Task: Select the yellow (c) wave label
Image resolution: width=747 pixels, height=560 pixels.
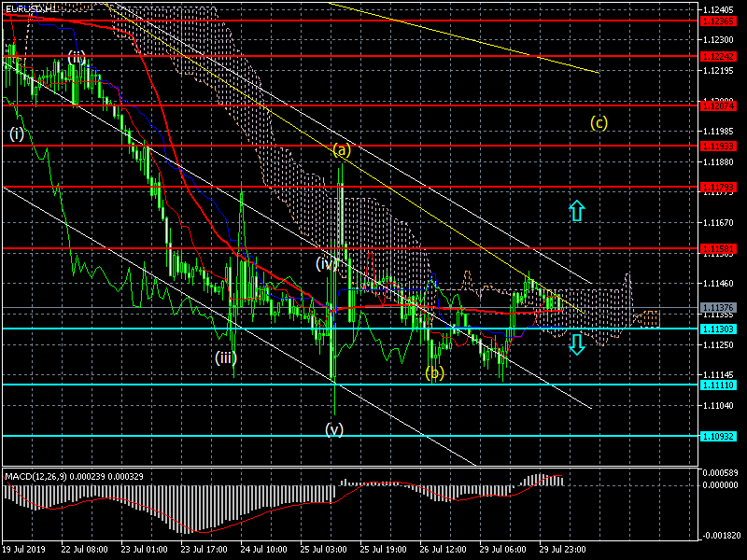Action: [599, 122]
